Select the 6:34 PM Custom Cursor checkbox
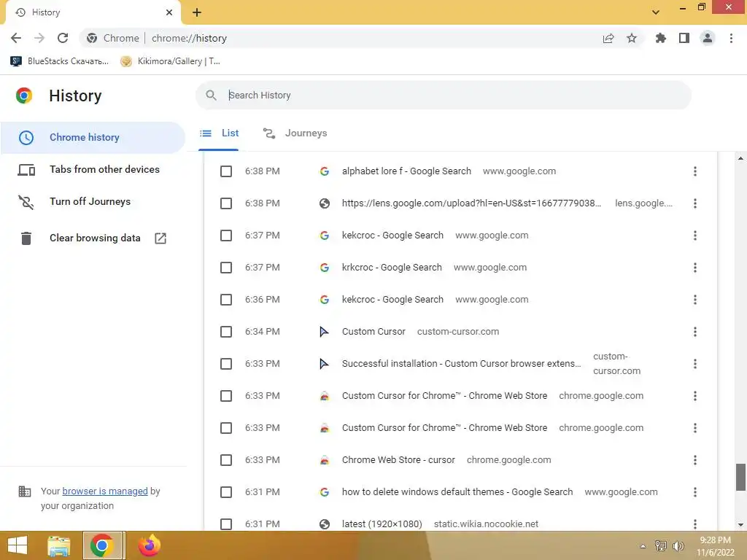The width and height of the screenshot is (747, 560). coord(226,332)
